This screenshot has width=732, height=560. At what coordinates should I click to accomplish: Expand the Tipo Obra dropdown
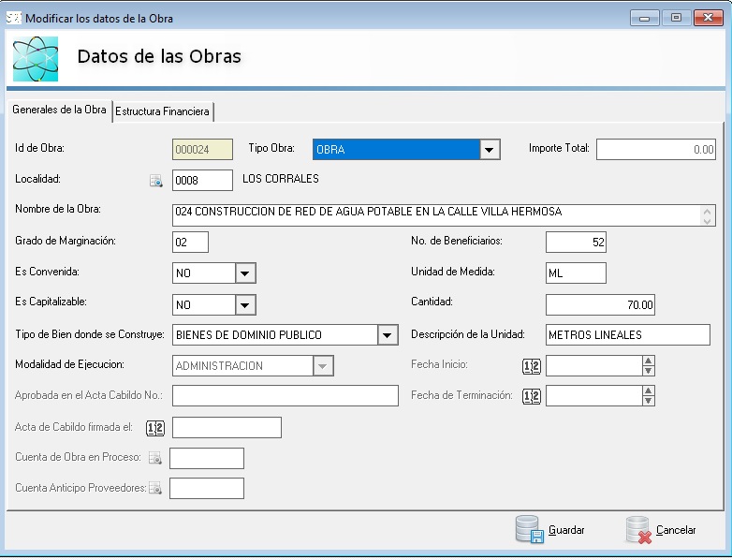(x=490, y=150)
